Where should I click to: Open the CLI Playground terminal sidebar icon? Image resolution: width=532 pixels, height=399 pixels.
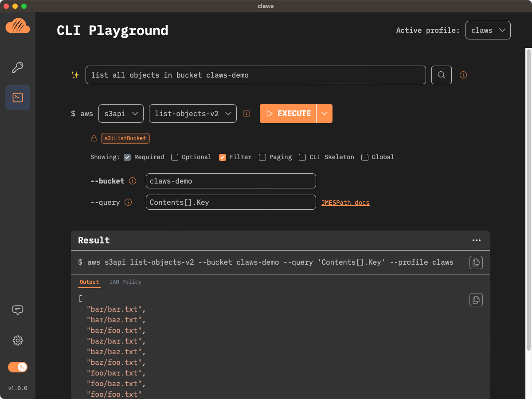click(18, 98)
